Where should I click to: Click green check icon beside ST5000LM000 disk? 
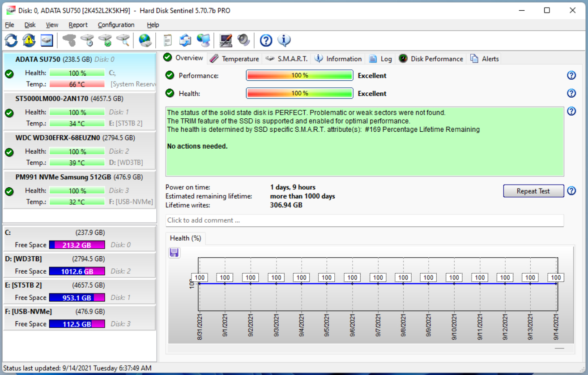coord(9,113)
